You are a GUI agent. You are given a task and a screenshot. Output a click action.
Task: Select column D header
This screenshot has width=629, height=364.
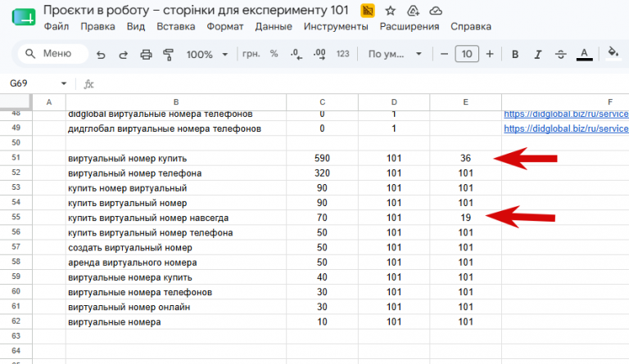pyautogui.click(x=394, y=102)
